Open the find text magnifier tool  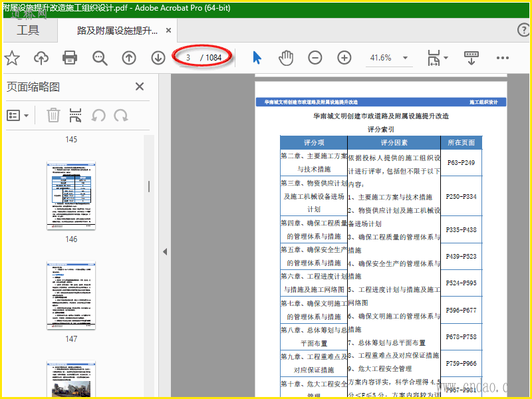pos(100,58)
